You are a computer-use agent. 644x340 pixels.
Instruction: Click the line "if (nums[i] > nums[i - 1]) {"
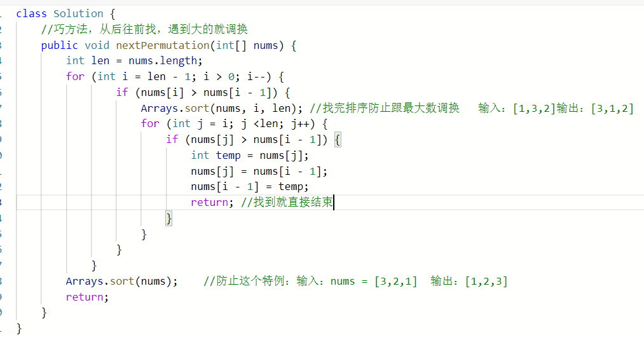pos(203,92)
